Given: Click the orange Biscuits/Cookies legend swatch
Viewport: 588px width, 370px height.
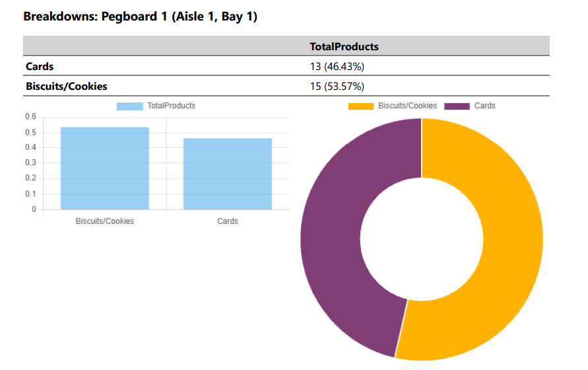Looking at the screenshot, I should pyautogui.click(x=361, y=106).
